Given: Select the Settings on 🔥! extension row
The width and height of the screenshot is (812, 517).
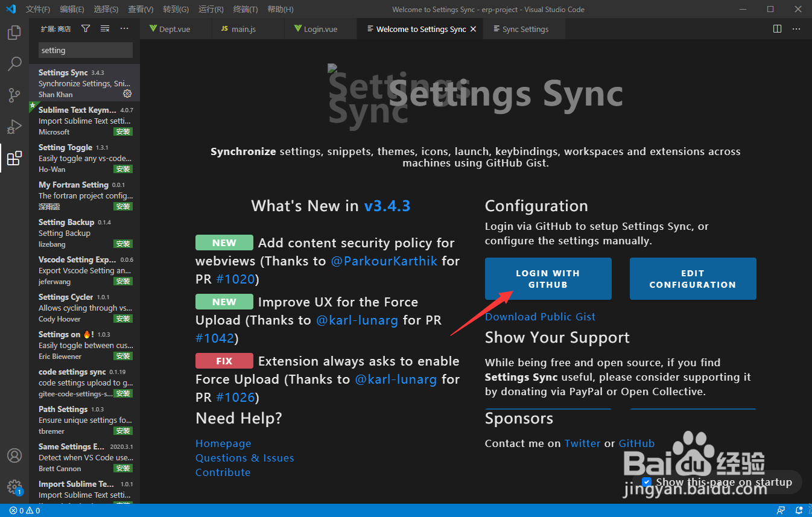Looking at the screenshot, I should click(x=84, y=345).
